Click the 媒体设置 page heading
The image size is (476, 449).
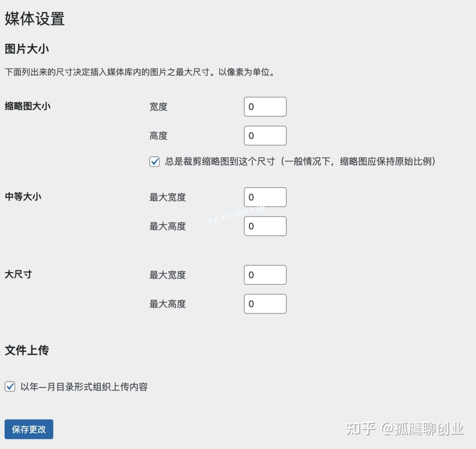pos(33,20)
